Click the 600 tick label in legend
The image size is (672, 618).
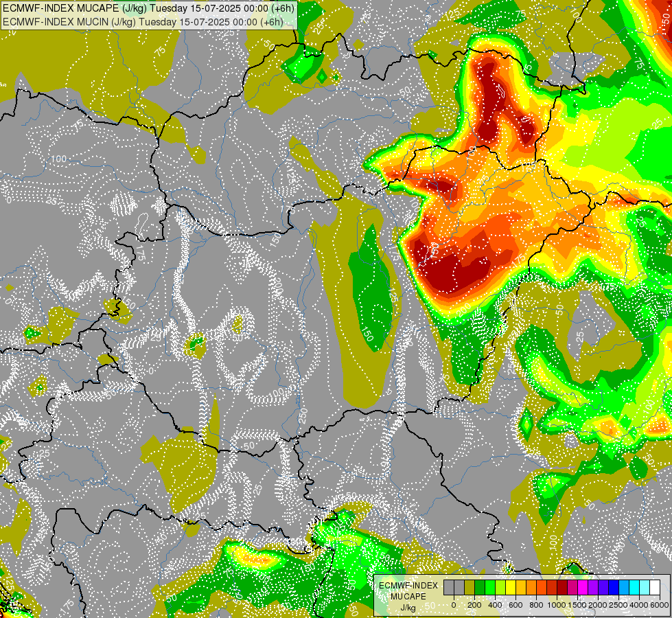pos(515,605)
